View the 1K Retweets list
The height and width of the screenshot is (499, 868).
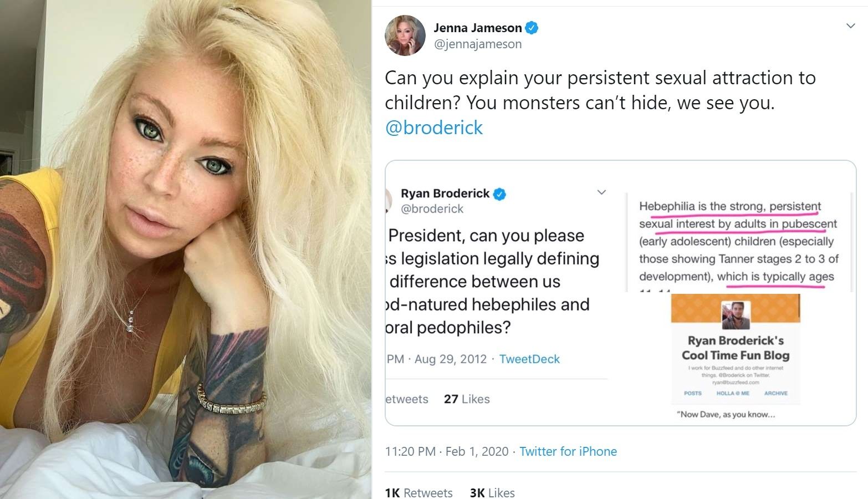[x=418, y=492]
